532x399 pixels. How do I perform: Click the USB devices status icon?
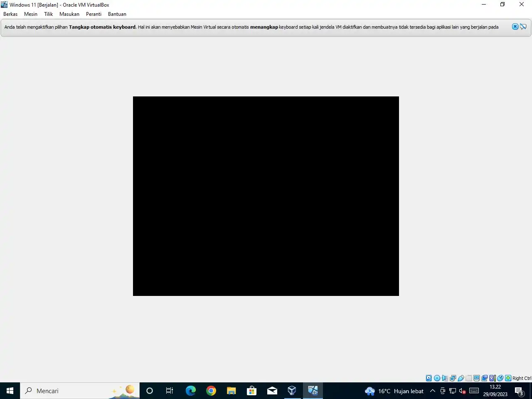[x=461, y=378]
